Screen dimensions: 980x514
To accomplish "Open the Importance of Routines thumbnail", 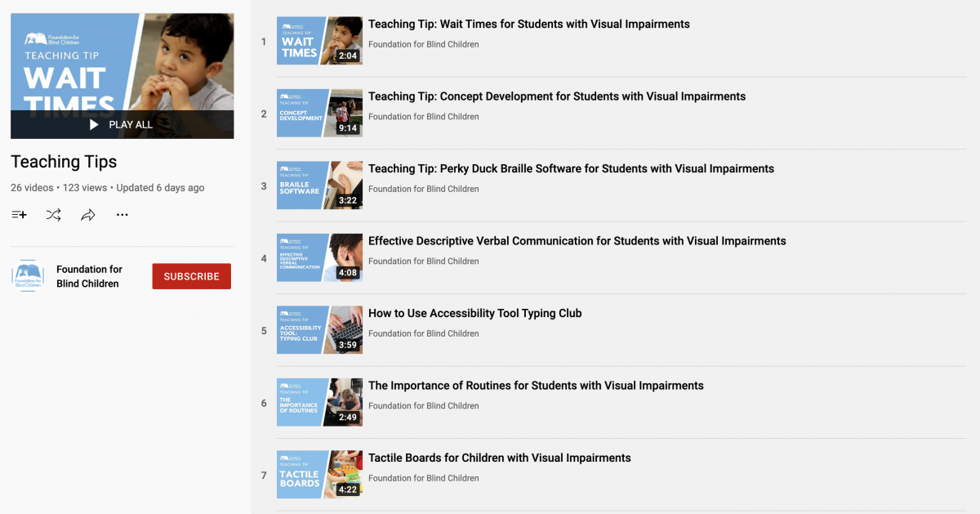I will click(x=319, y=402).
